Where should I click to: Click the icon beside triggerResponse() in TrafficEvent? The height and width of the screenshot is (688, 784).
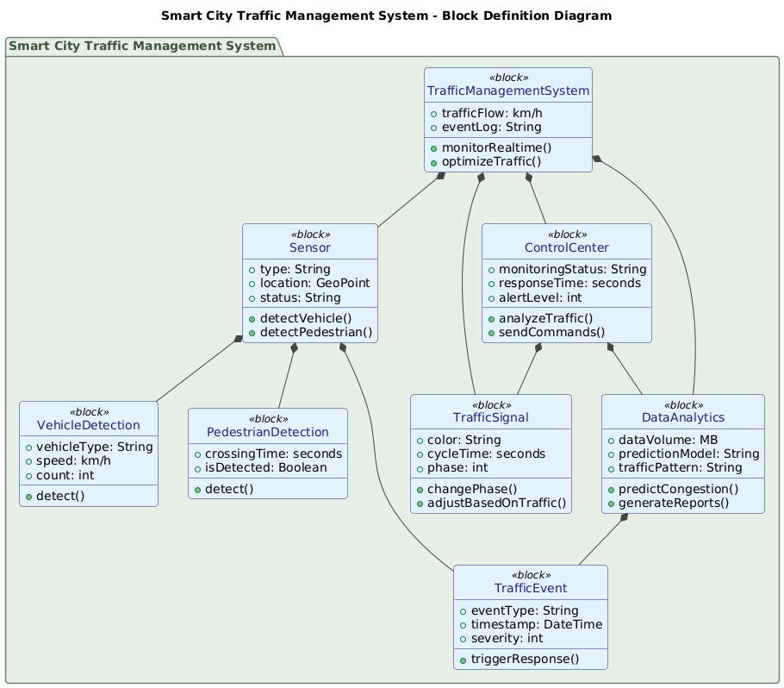[462, 659]
